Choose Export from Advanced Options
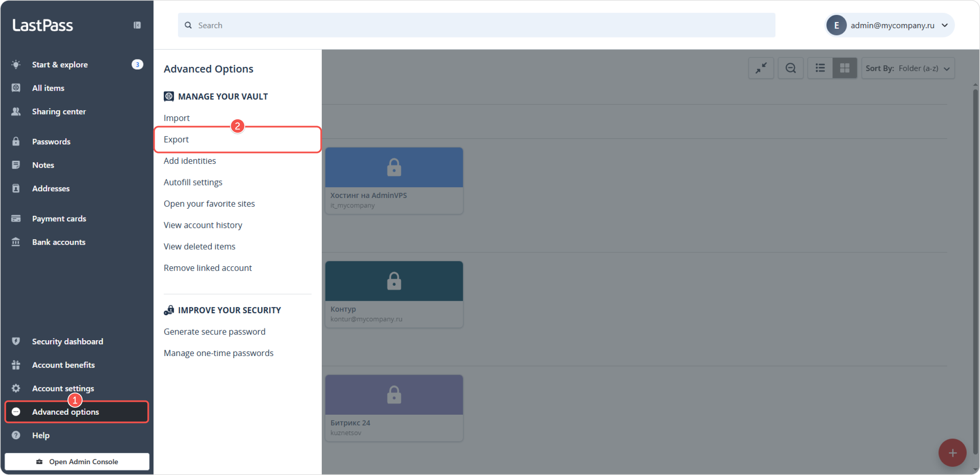980x475 pixels. 237,139
